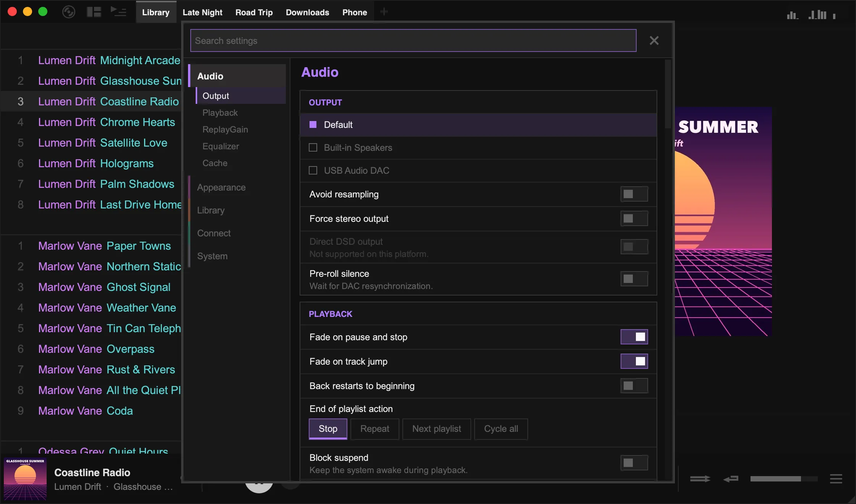The image size is (856, 504).
Task: Close the settings dialog with the X icon
Action: pos(654,40)
